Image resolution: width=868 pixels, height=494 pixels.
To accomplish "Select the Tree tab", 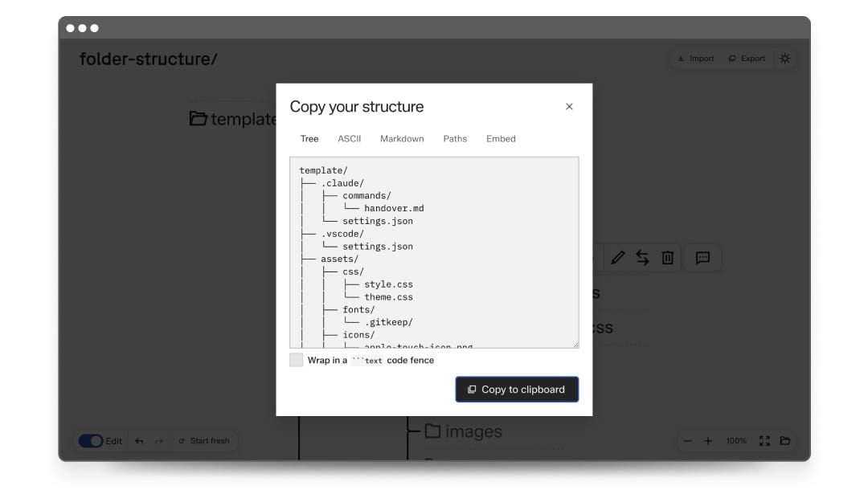I will click(309, 139).
